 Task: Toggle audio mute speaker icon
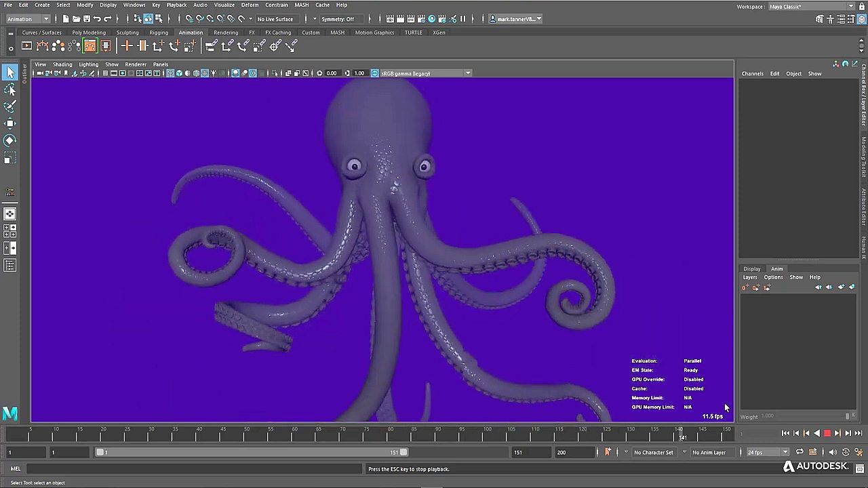(x=833, y=452)
